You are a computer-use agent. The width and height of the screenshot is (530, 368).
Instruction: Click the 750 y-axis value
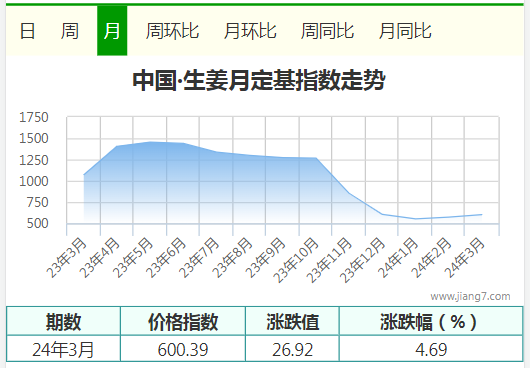tap(38, 202)
